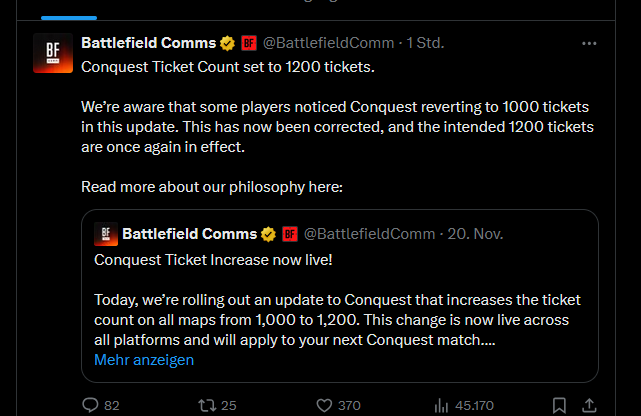
Task: Click the quoted tweet's small BF avatar
Action: 105,234
